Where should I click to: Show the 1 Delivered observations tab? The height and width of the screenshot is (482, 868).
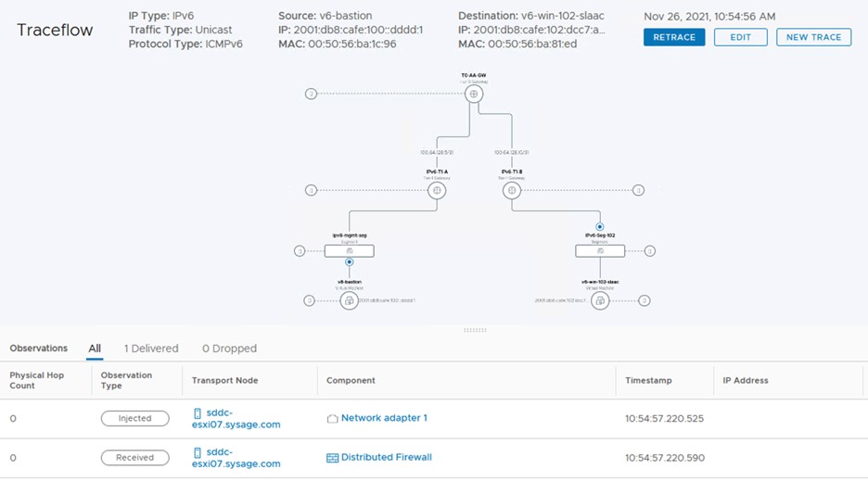(151, 349)
